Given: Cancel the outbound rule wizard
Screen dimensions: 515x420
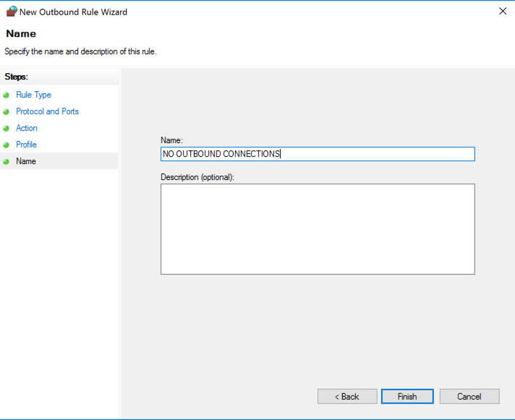Looking at the screenshot, I should 469,396.
